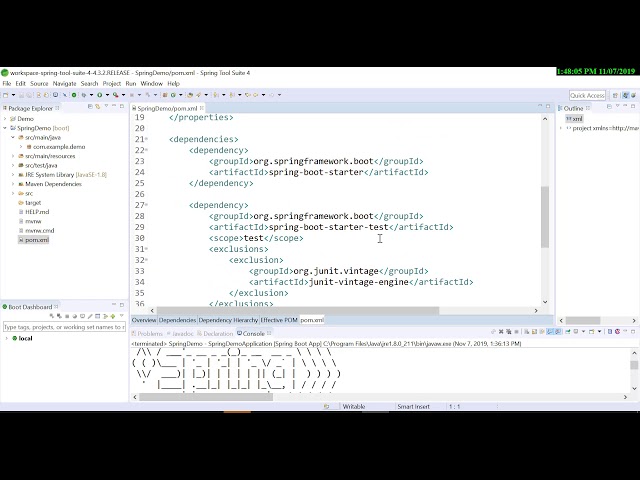Collapse the src/main/java folder
Screen dimensions: 640x480
coord(13,138)
